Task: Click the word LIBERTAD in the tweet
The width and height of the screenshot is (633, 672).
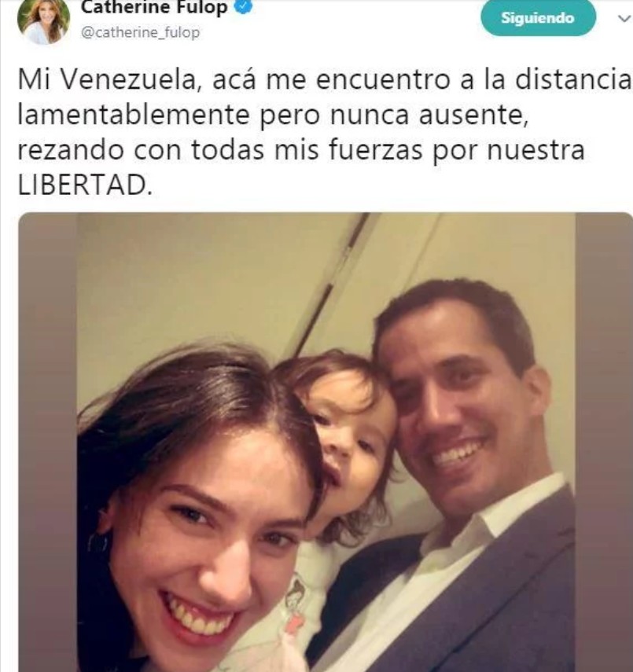Action: pyautogui.click(x=85, y=186)
